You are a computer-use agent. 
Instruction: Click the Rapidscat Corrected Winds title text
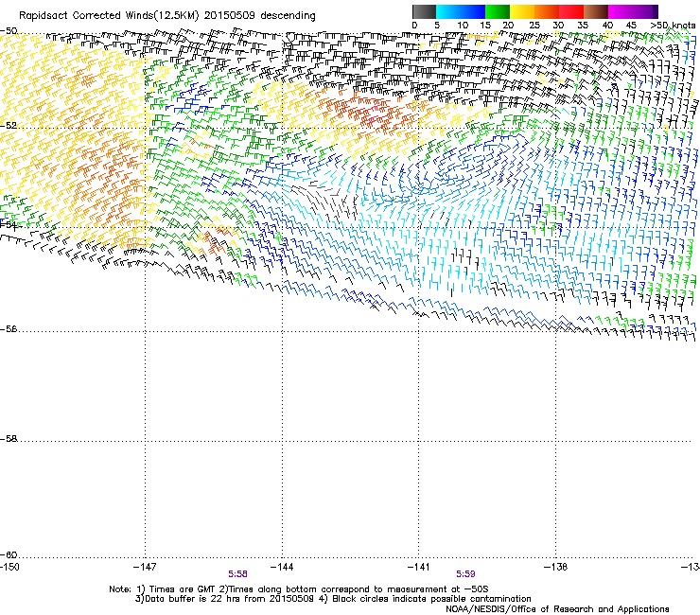pos(167,16)
